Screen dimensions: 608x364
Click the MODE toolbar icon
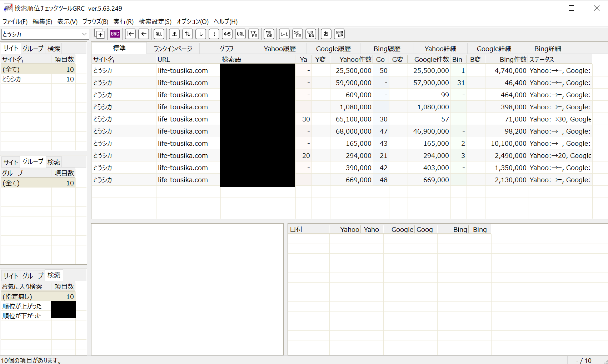click(x=269, y=34)
